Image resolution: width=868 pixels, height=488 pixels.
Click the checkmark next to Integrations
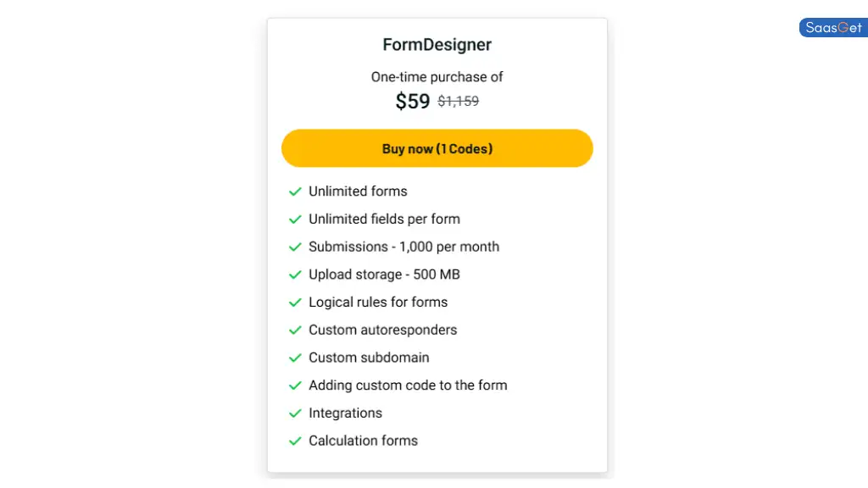click(295, 413)
